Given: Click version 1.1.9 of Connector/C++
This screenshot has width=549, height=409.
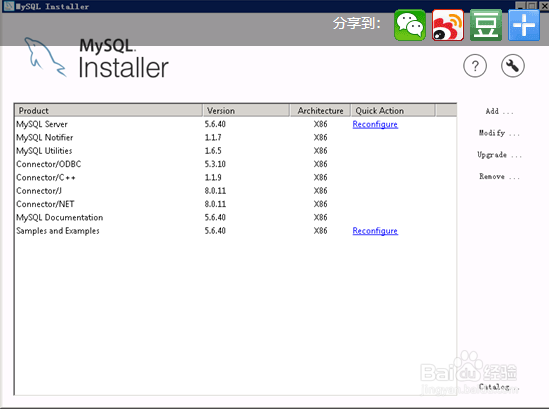Looking at the screenshot, I should (213, 177).
